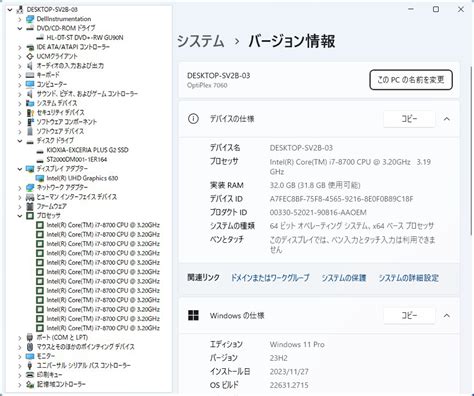Image resolution: width=474 pixels, height=396 pixels.
Task: Copy the デバイスの仕様 details
Action: click(409, 119)
